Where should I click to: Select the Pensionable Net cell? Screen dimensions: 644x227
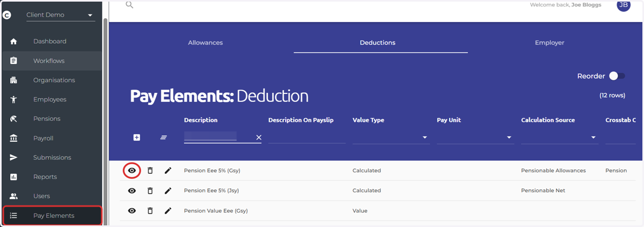coord(543,191)
